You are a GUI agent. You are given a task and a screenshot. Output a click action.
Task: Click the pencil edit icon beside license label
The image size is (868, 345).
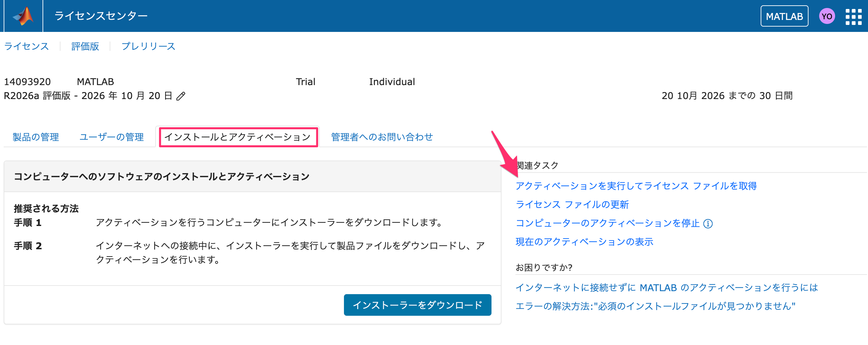pos(181,96)
